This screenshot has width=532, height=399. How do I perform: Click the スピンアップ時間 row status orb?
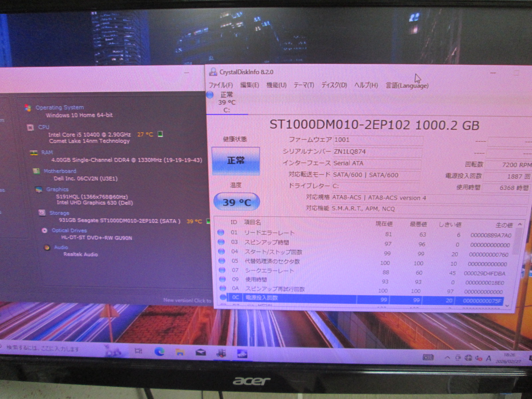tap(221, 242)
